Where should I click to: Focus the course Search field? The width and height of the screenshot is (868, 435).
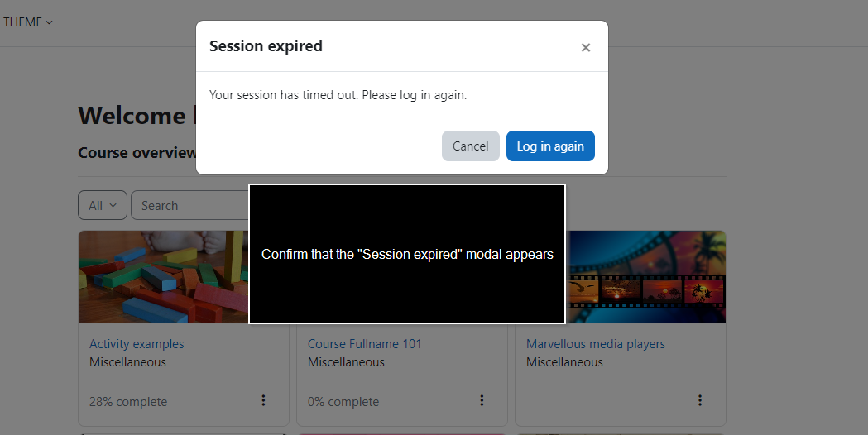coord(189,205)
